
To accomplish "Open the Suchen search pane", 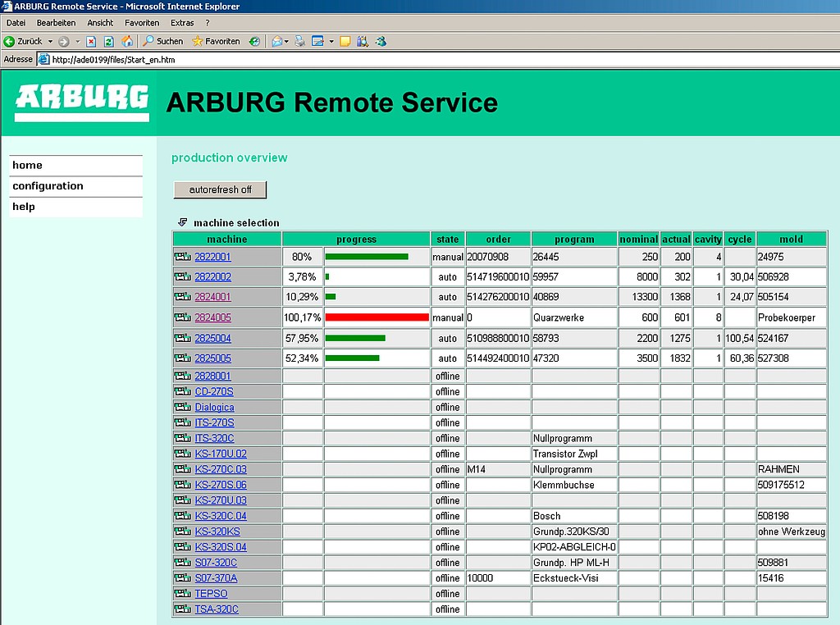I will pos(163,41).
